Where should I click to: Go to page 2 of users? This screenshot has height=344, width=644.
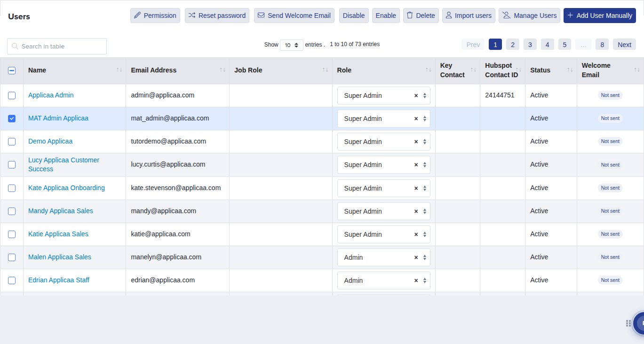tap(513, 45)
